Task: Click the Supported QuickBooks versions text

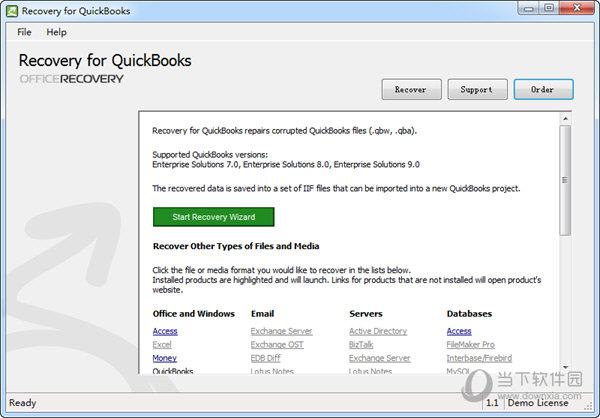Action: point(210,155)
